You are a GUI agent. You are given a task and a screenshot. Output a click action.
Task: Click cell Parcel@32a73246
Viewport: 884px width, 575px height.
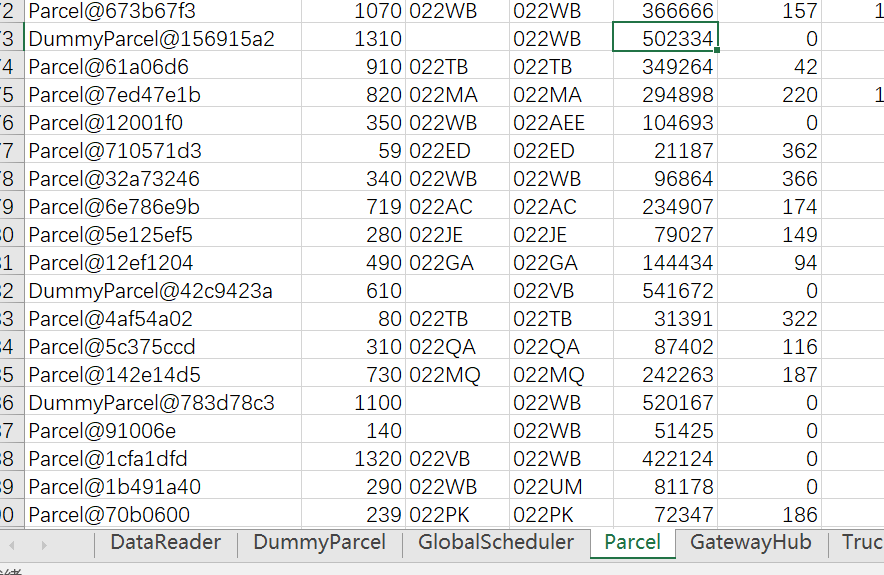point(163,177)
